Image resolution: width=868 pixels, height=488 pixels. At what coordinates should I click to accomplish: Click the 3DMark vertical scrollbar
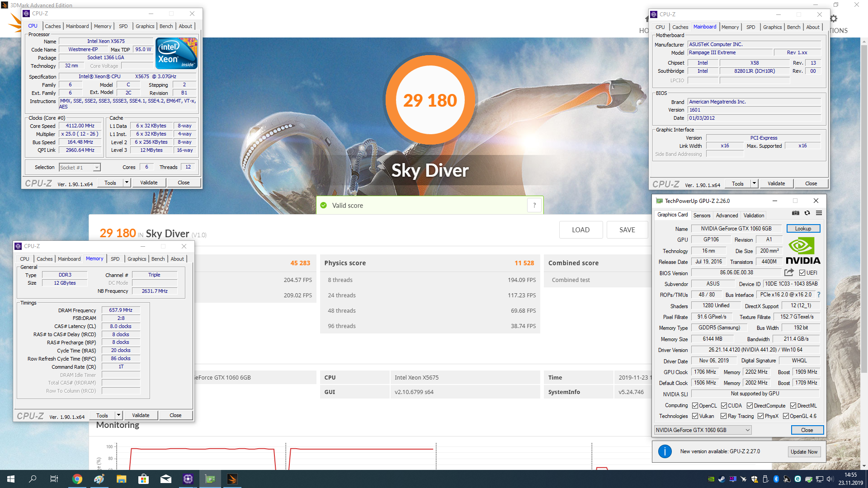864,208
